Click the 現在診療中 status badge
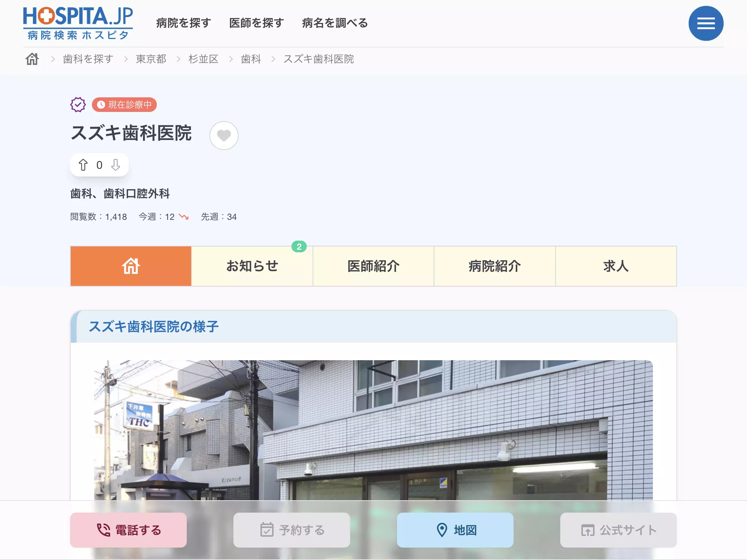 pyautogui.click(x=124, y=105)
